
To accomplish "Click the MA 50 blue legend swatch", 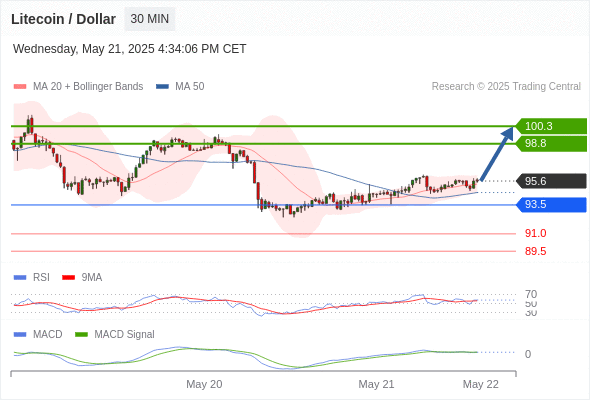I will [163, 87].
